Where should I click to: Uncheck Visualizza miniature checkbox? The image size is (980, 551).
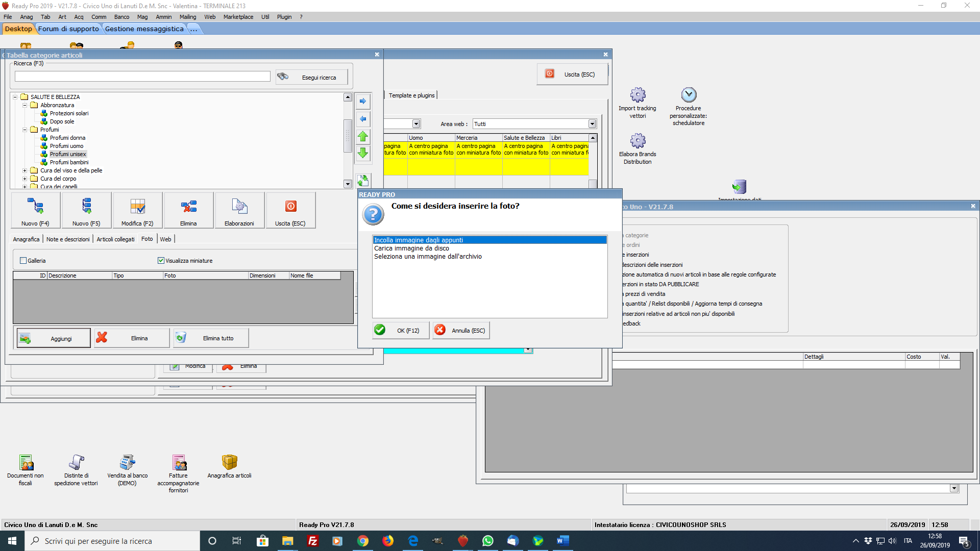pyautogui.click(x=161, y=261)
